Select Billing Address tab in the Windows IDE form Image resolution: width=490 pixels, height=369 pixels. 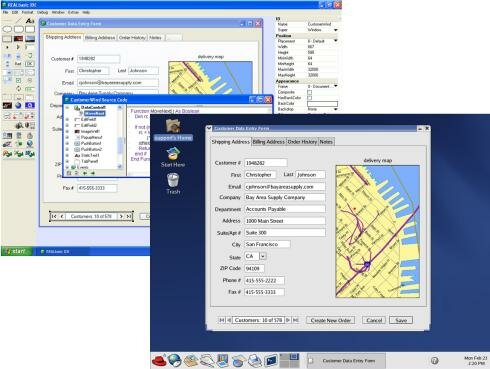[x=100, y=38]
